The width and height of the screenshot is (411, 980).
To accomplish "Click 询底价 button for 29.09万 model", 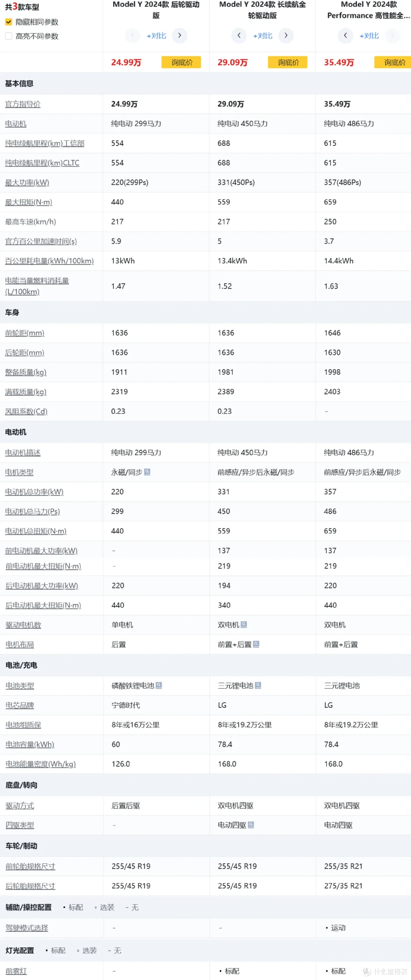I will coord(288,62).
